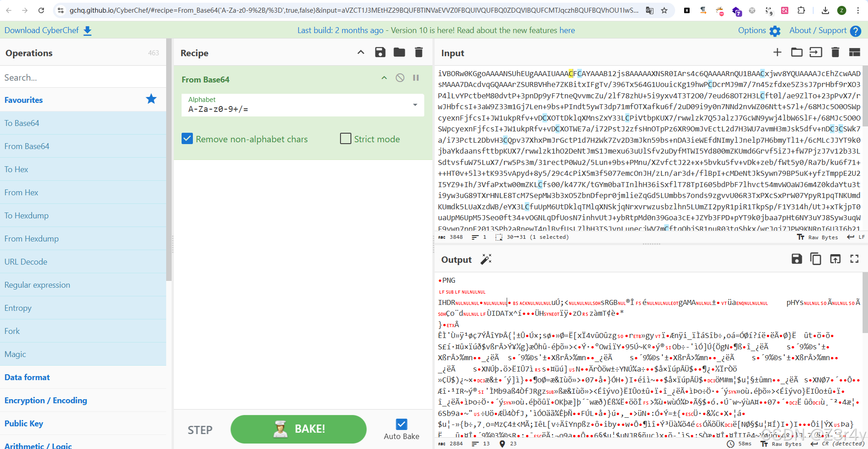The image size is (868, 449).
Task: Select Regular expression operation
Action: [x=83, y=285]
